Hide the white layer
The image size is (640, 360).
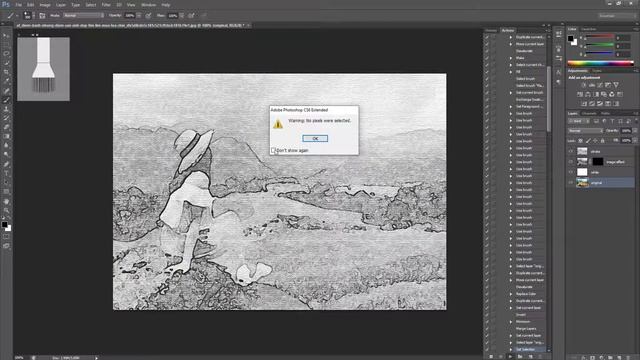(x=571, y=172)
